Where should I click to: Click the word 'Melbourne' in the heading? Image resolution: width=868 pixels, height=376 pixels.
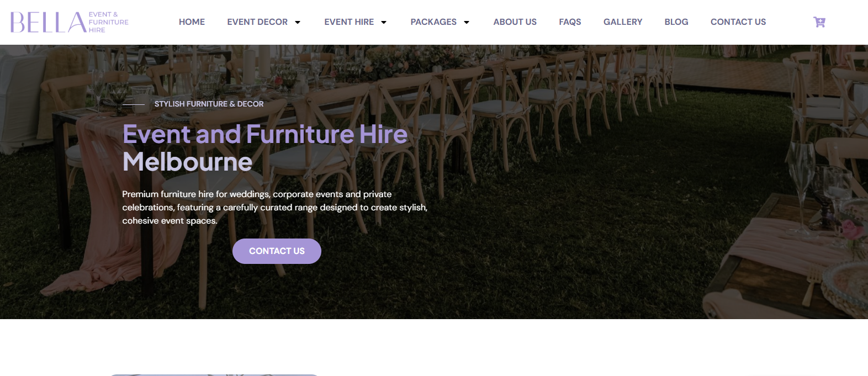click(187, 162)
